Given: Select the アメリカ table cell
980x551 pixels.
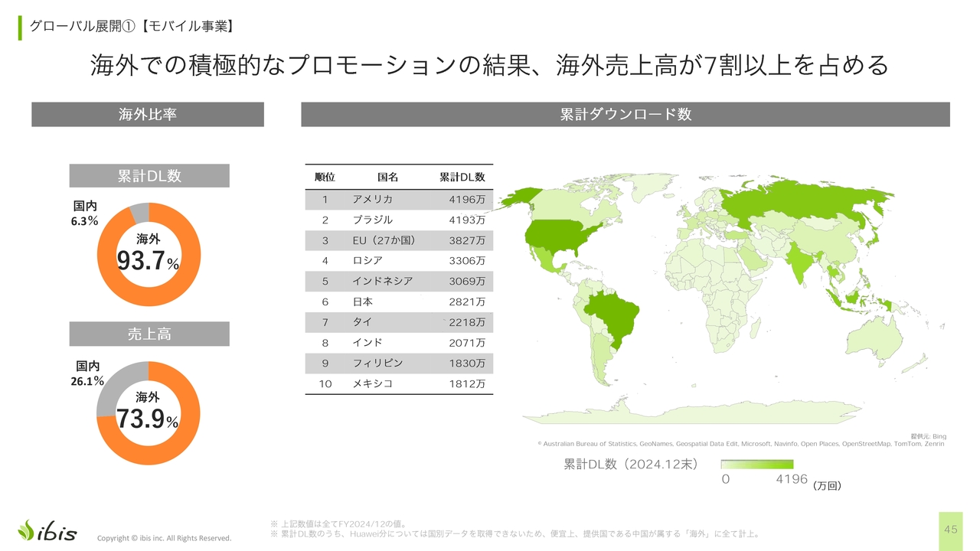Looking at the screenshot, I should tap(372, 200).
